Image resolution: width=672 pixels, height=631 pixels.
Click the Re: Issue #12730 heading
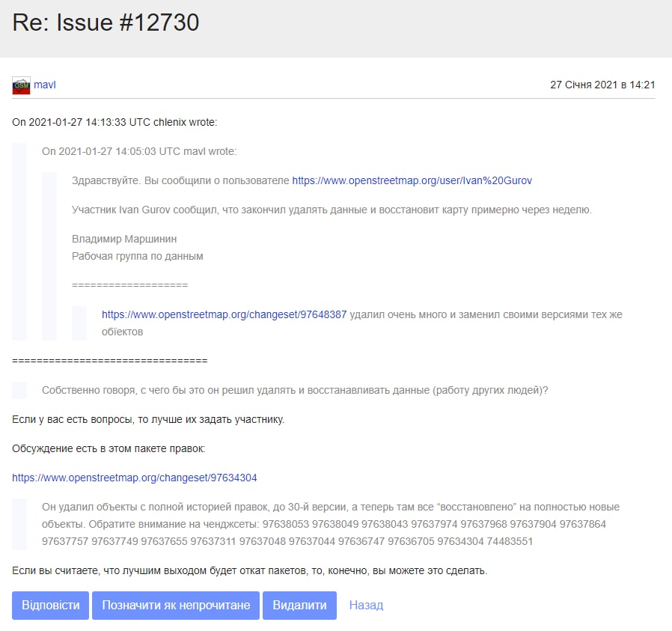pyautogui.click(x=106, y=22)
